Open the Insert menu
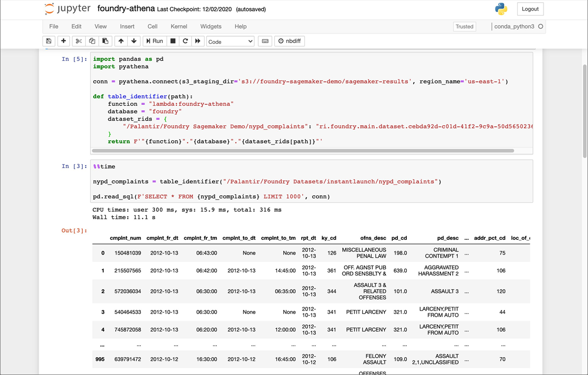Image resolution: width=588 pixels, height=375 pixels. tap(127, 26)
